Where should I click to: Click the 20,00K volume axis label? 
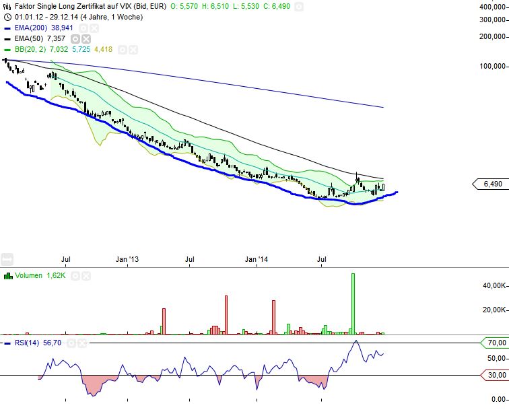pyautogui.click(x=494, y=310)
